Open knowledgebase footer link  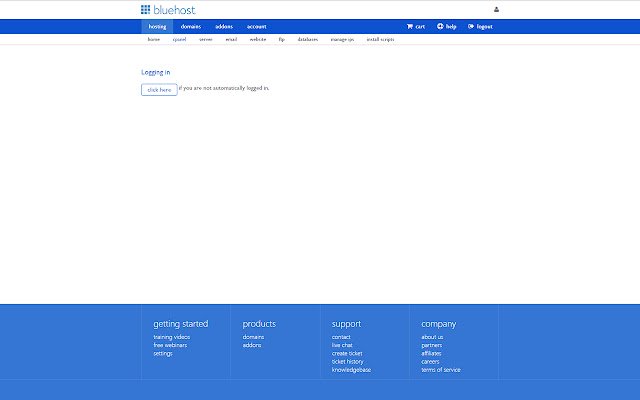click(x=351, y=370)
